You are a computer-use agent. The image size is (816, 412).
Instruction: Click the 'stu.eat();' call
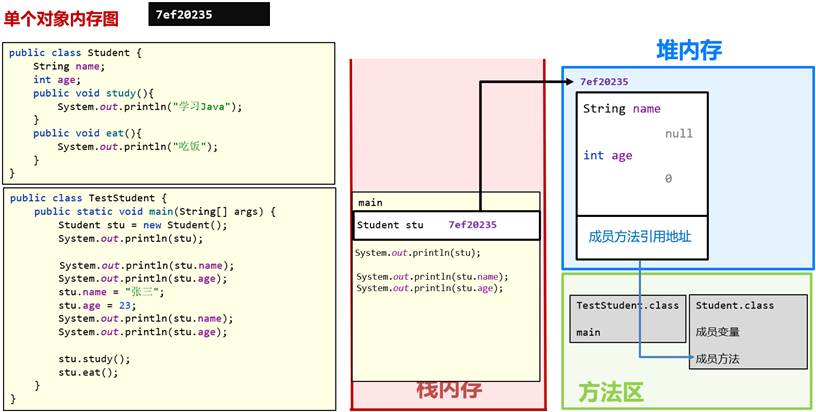88,372
